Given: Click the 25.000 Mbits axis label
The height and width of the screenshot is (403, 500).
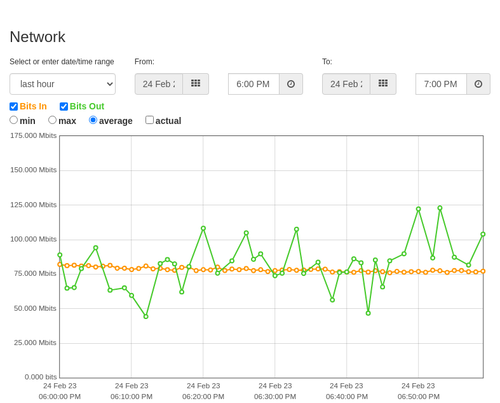Looking at the screenshot, I should [35, 343].
